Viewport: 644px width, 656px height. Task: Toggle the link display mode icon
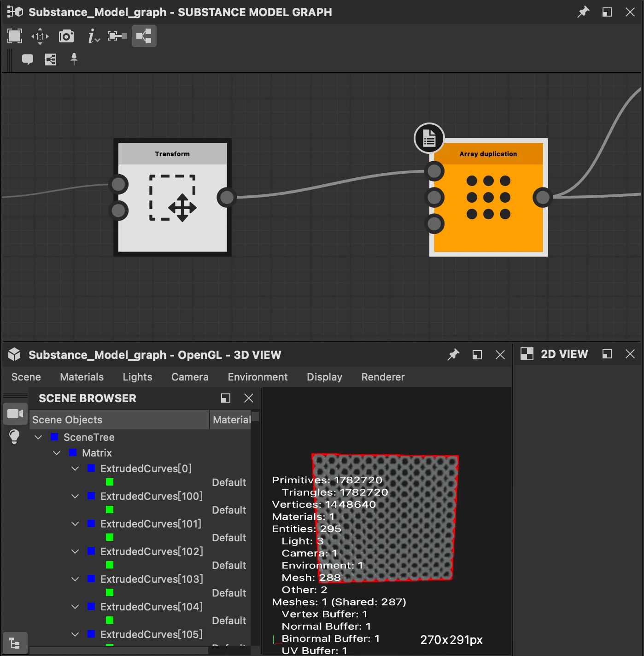click(x=117, y=36)
